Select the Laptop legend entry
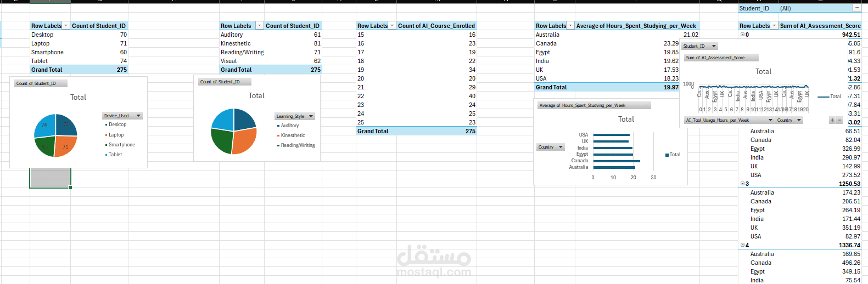The width and height of the screenshot is (868, 284). pyautogui.click(x=115, y=135)
